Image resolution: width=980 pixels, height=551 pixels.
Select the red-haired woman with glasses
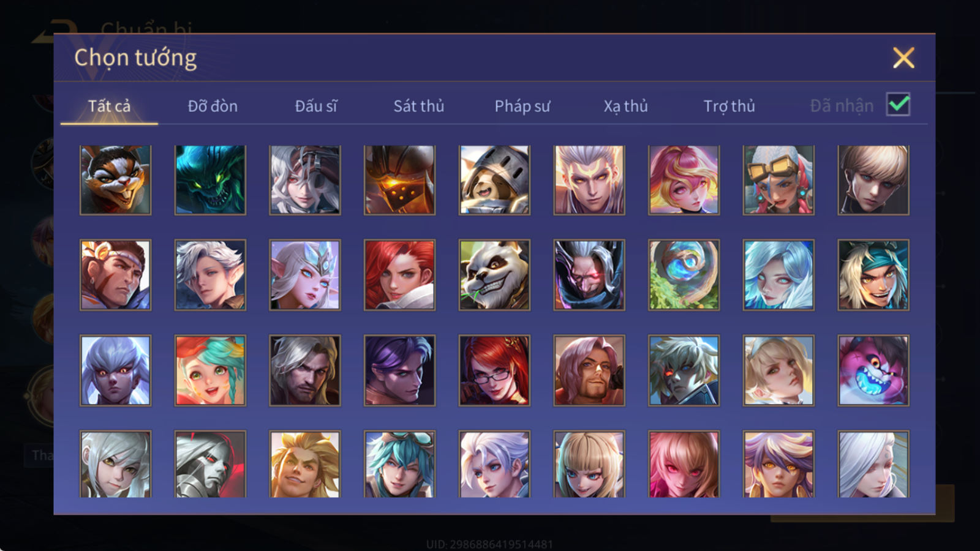pyautogui.click(x=494, y=370)
